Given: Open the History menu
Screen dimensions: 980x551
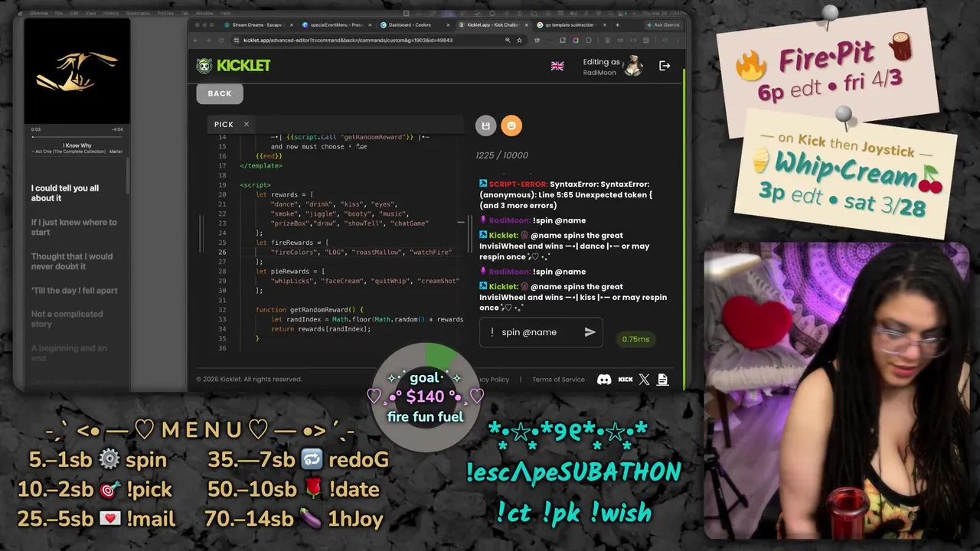Looking at the screenshot, I should [111, 13].
